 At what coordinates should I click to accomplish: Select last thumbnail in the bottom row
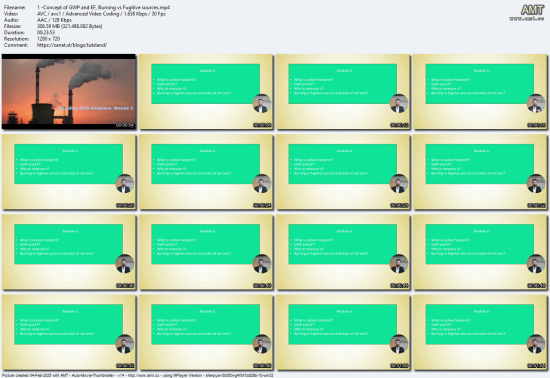480,332
